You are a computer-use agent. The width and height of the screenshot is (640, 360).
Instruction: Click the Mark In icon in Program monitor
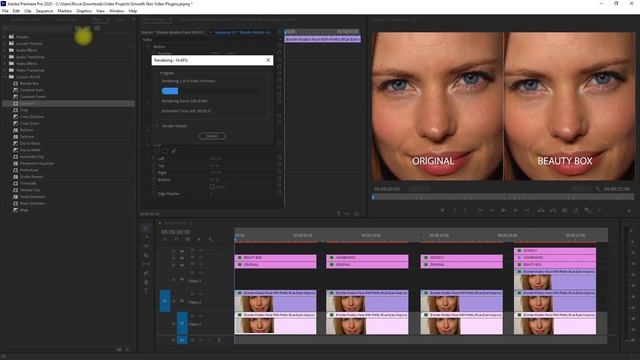(455, 211)
